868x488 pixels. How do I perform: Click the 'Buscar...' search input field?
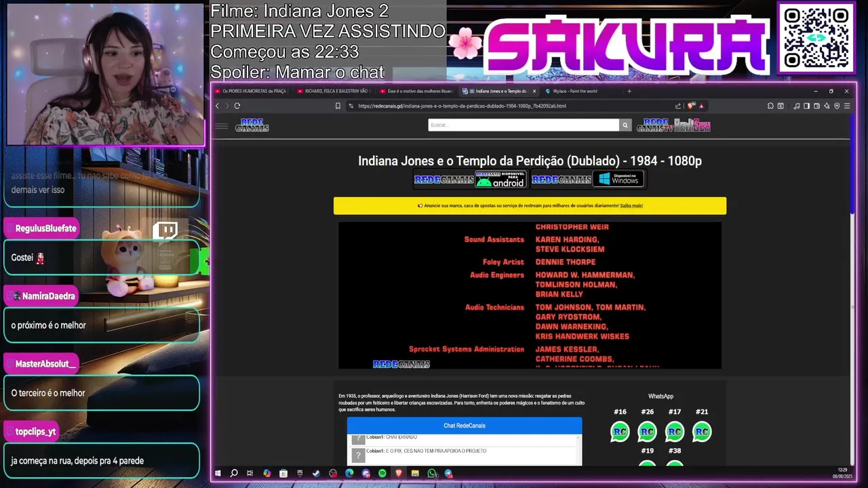click(524, 125)
